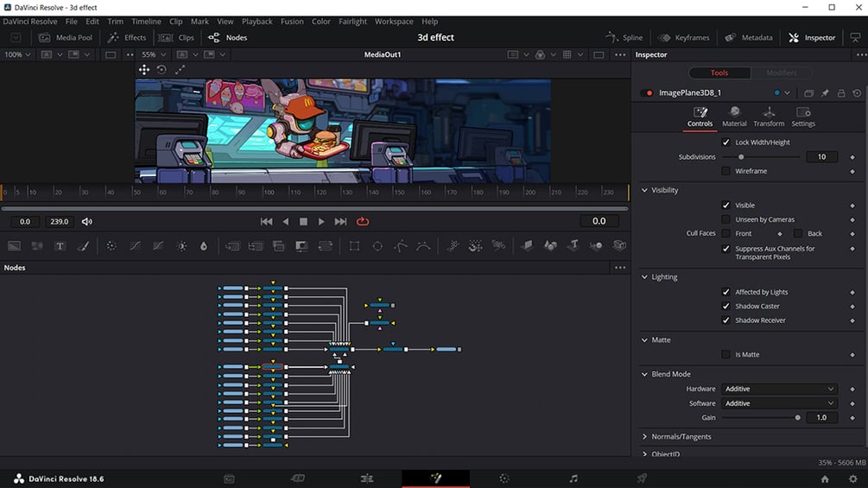Click the pan tool in viewer

click(x=144, y=70)
